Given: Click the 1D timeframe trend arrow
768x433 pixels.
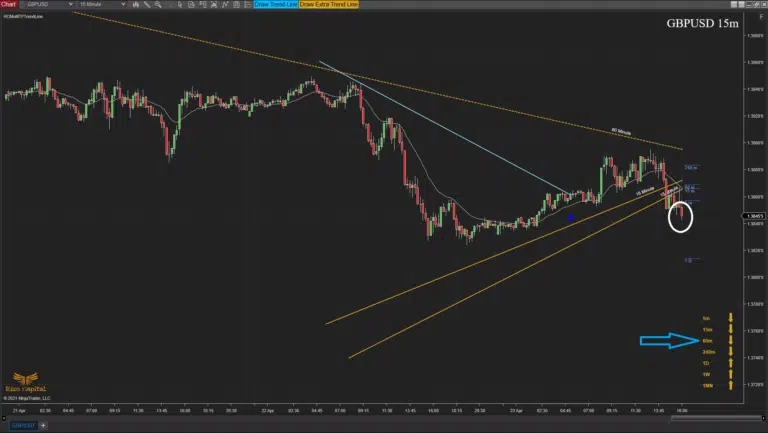Looking at the screenshot, I should point(731,363).
